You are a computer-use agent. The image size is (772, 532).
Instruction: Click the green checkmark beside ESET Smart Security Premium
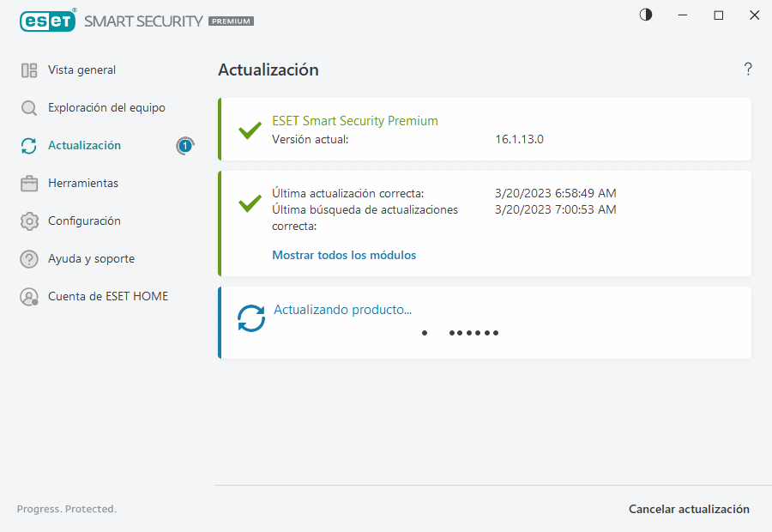click(x=250, y=130)
